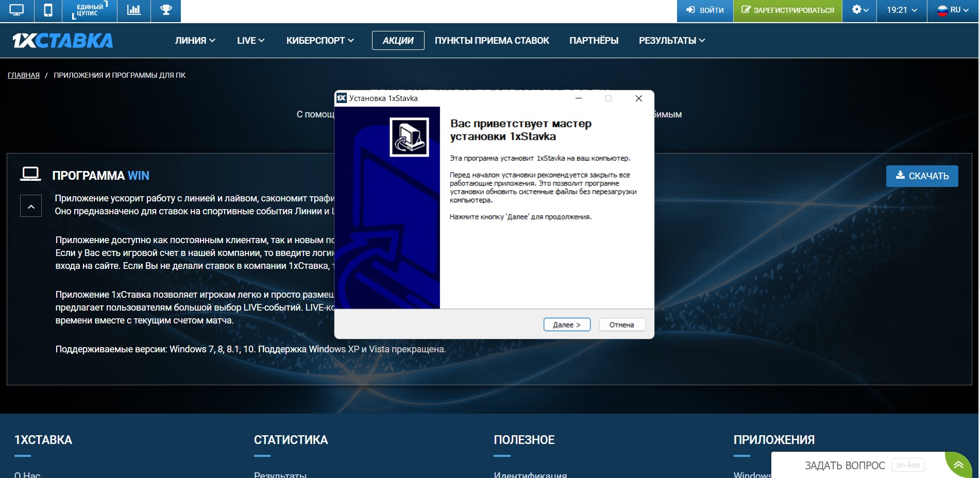980x478 pixels.
Task: Click the ПОЛЕЗНОЕ footer heading
Action: coord(524,440)
